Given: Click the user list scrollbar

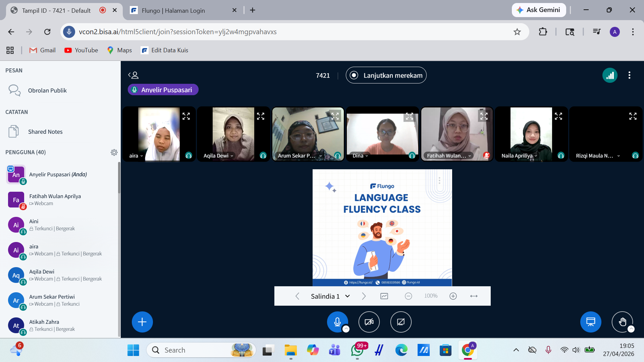Looking at the screenshot, I should coord(119,178).
